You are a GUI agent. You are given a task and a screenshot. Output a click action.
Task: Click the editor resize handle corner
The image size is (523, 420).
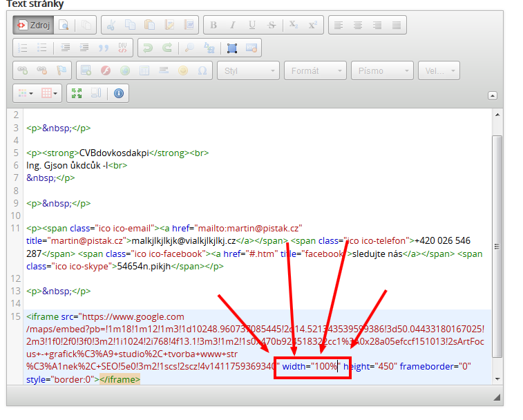(x=497, y=397)
